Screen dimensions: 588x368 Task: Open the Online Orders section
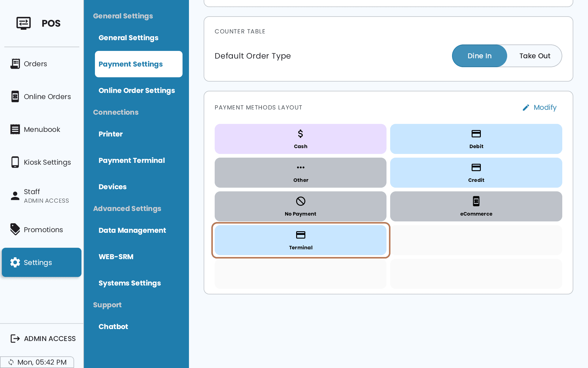click(42, 97)
